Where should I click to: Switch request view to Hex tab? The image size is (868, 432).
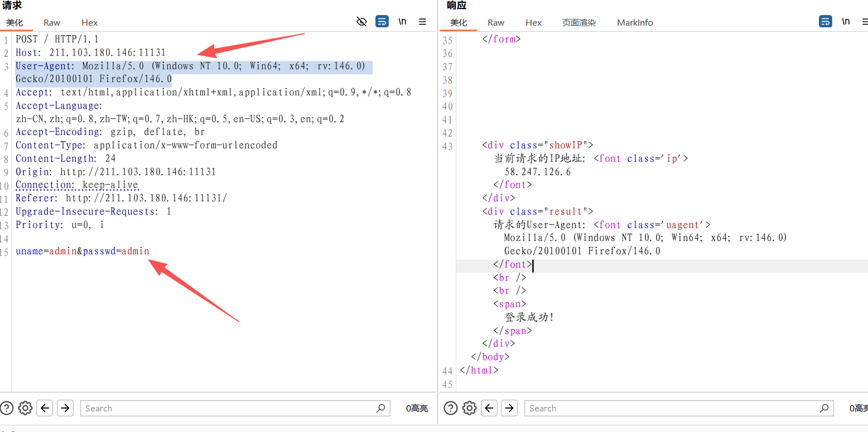click(x=89, y=23)
